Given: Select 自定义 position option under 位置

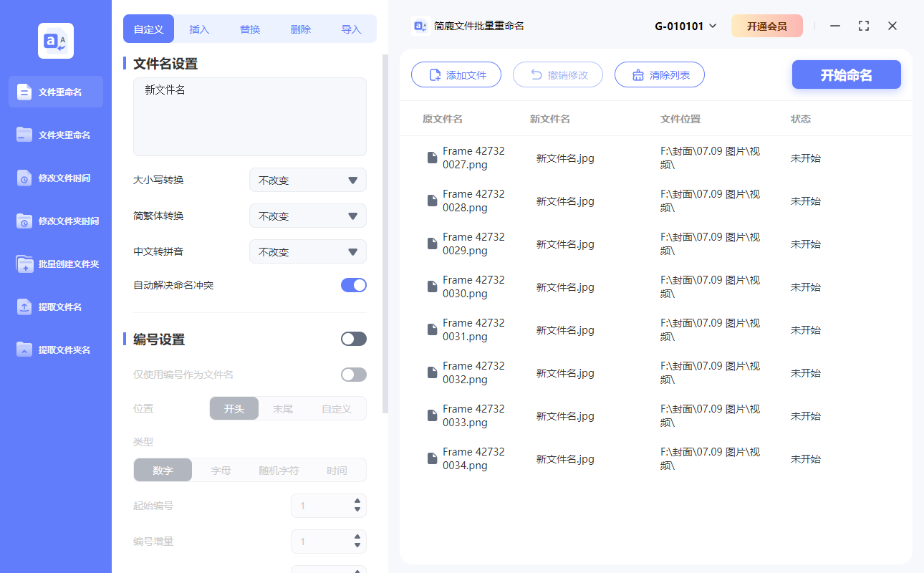Looking at the screenshot, I should coord(337,408).
